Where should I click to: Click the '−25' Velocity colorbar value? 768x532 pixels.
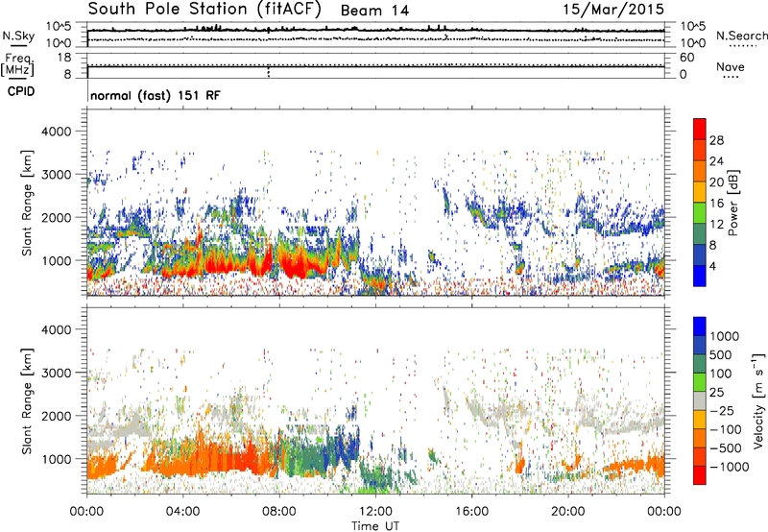[x=721, y=410]
